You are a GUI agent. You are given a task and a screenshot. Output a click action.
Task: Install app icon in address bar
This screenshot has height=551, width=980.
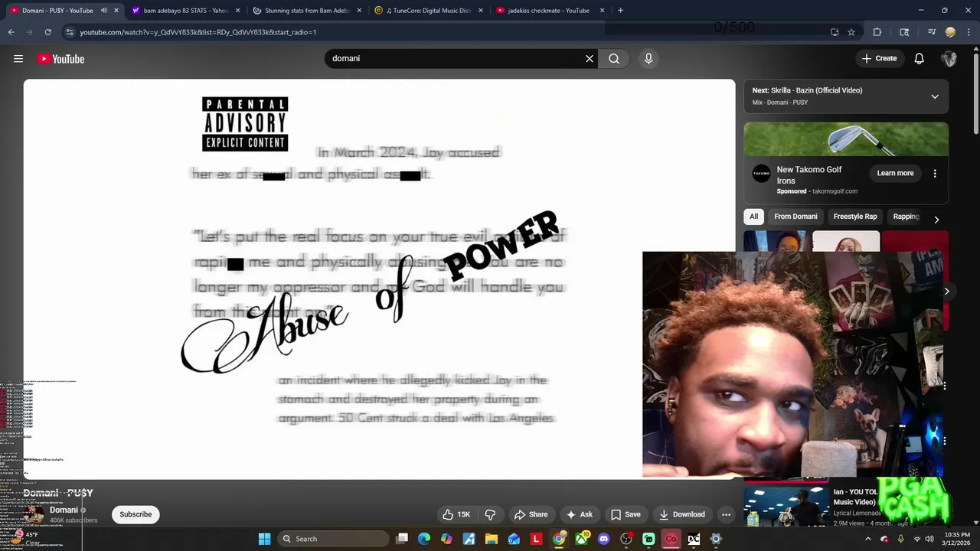pyautogui.click(x=835, y=32)
